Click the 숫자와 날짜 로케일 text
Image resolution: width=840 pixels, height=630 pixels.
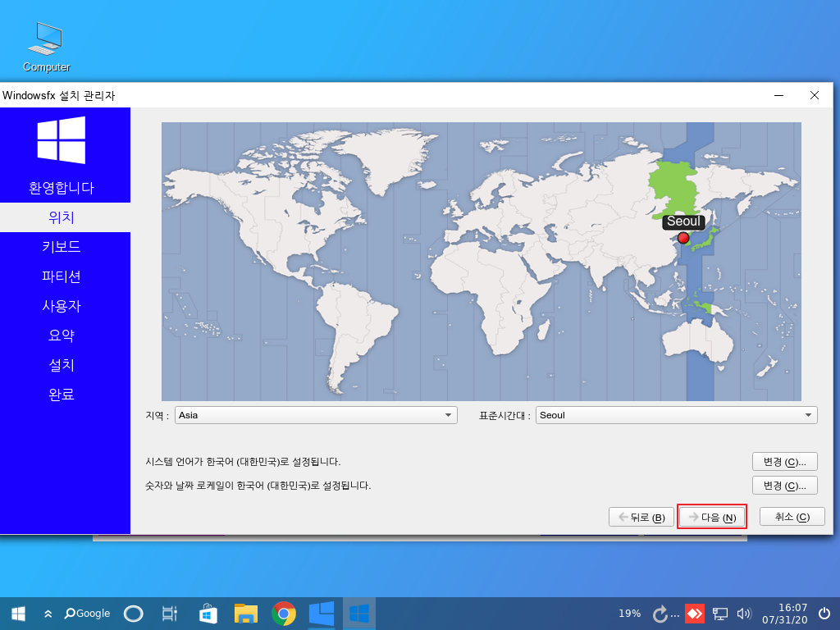[x=258, y=486]
